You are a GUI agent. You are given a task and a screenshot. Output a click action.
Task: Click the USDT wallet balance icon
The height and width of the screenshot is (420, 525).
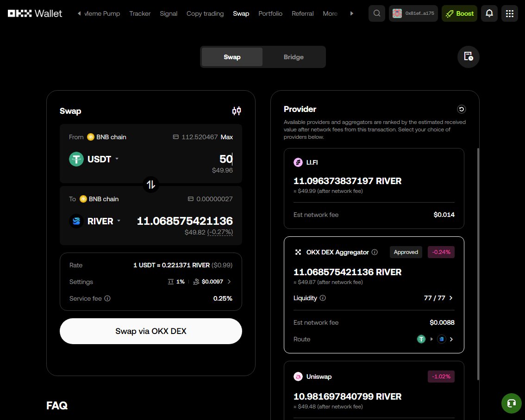click(x=175, y=137)
